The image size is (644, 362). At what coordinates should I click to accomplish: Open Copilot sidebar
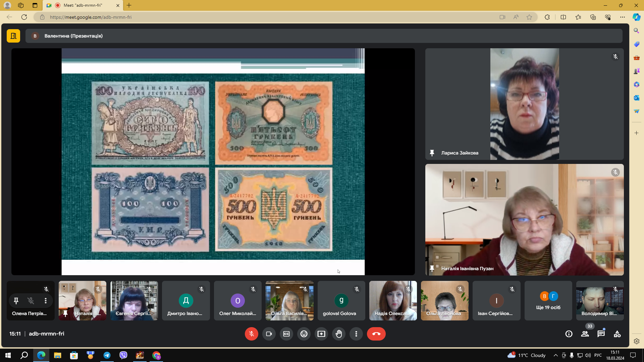636,17
